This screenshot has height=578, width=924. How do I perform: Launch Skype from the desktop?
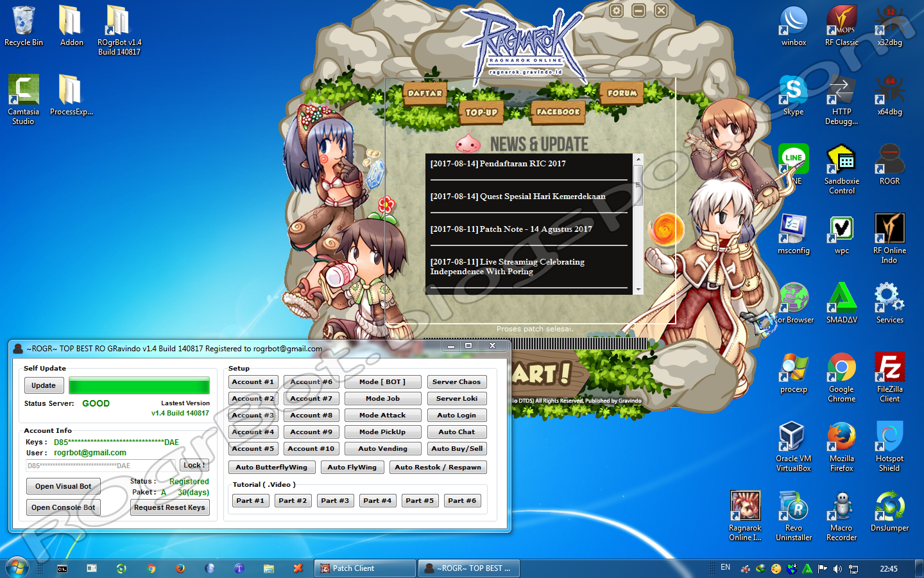click(x=794, y=96)
